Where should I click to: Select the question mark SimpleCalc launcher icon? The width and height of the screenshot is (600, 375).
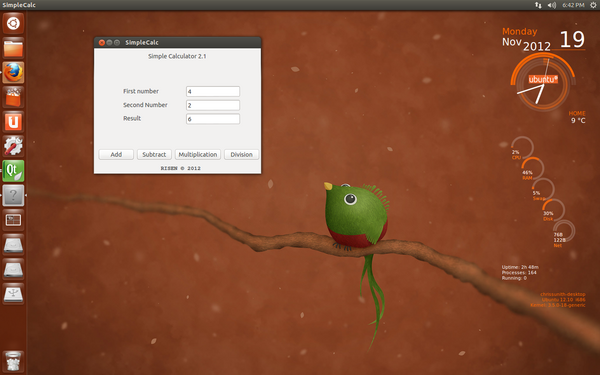click(13, 195)
